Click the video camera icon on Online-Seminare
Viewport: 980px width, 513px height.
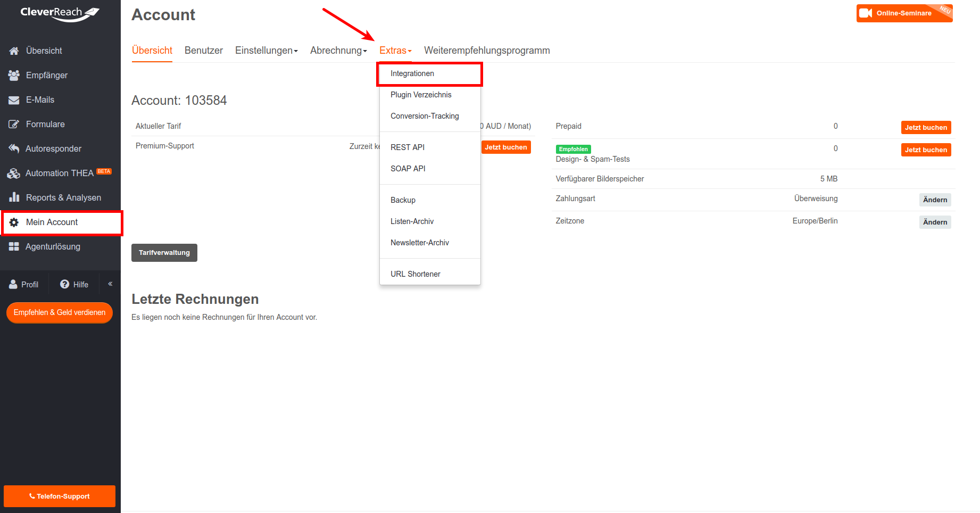click(x=866, y=13)
